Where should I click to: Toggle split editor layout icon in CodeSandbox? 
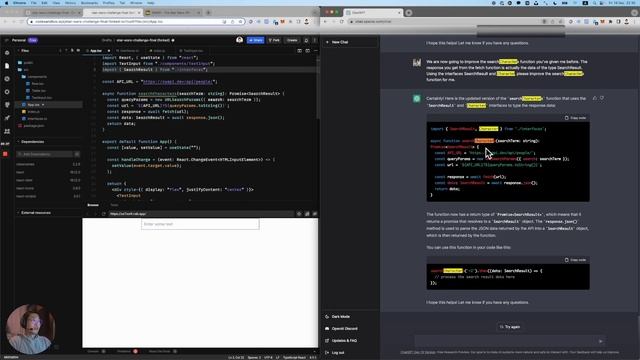300,51
